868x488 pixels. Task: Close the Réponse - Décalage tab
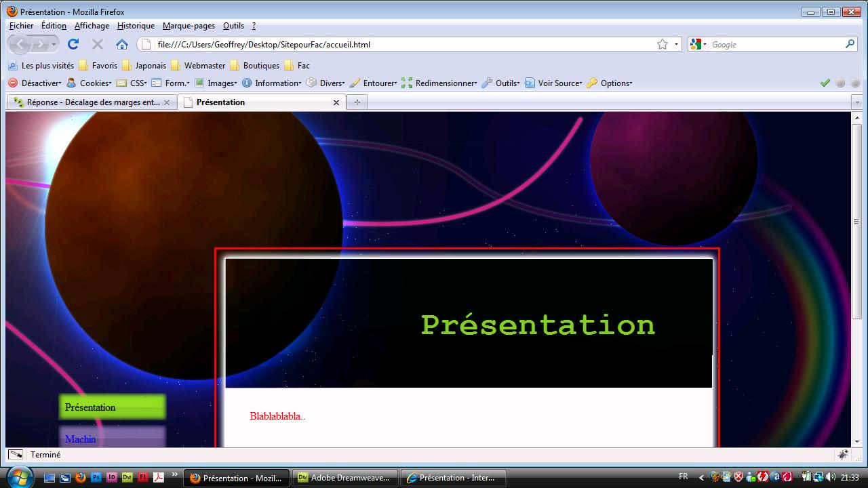coord(167,102)
